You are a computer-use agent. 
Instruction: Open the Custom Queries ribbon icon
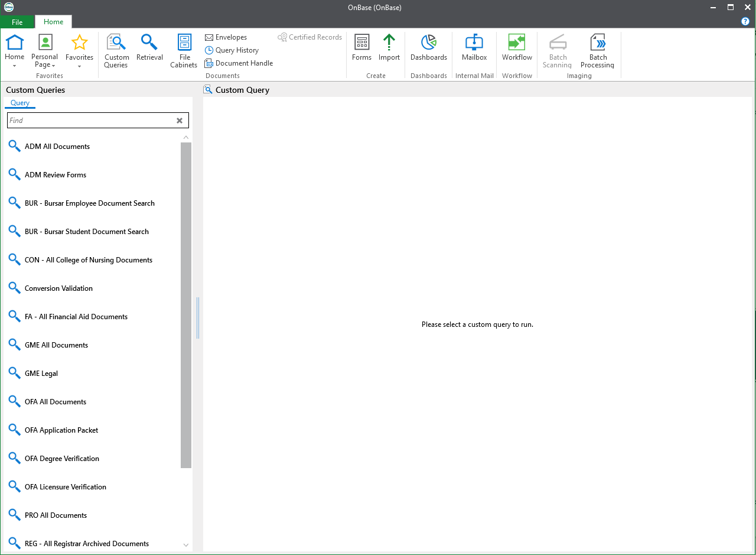click(x=116, y=43)
